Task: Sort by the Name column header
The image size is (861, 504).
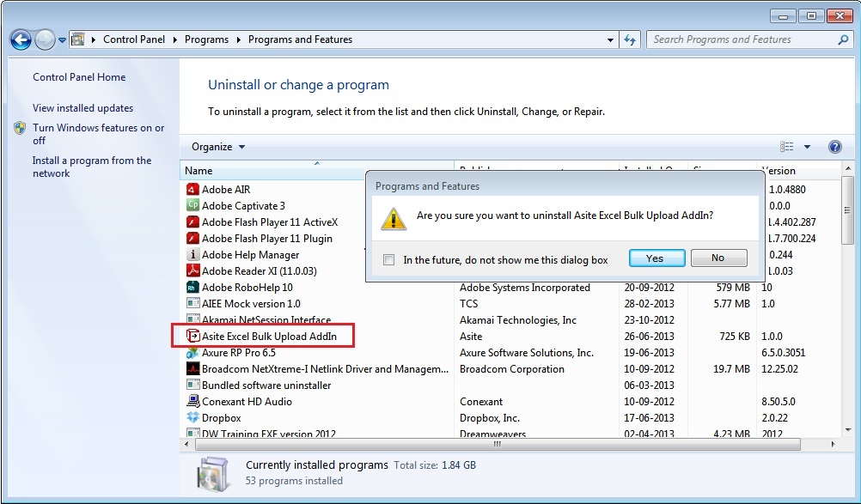Action: [317, 171]
